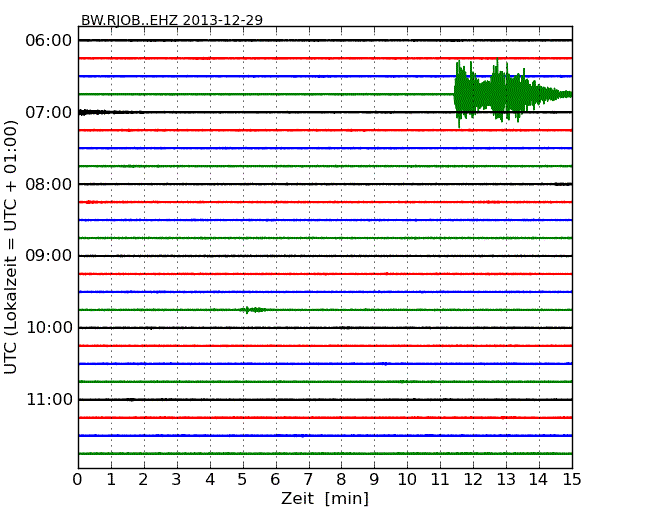Click the UTC (Lokalzeit = UTC + 01:00) axis label
650x520 pixels.
point(10,247)
